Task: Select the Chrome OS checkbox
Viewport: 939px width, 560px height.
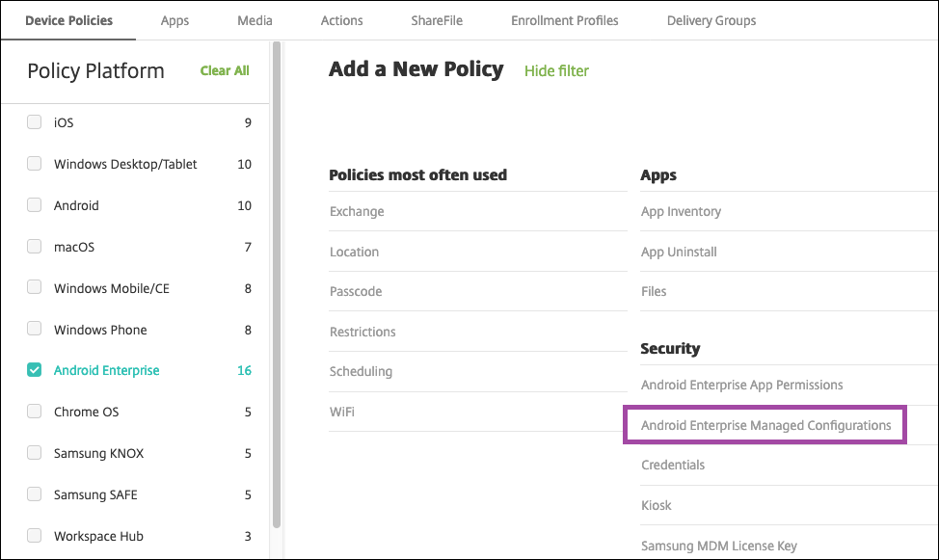Action: tap(35, 412)
